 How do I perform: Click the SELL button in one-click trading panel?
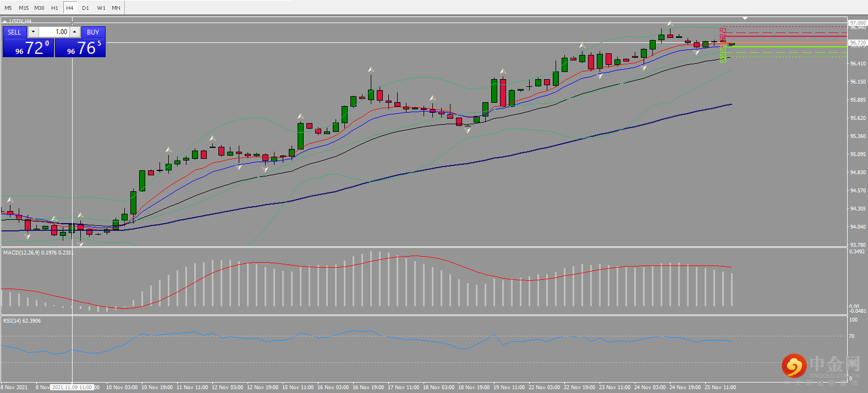pos(14,32)
